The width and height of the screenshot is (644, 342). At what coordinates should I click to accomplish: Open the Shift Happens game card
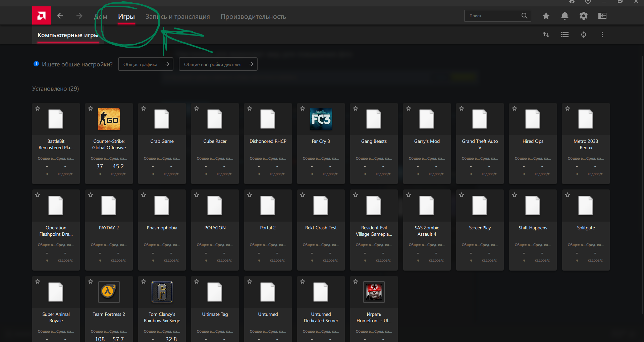coord(533,230)
